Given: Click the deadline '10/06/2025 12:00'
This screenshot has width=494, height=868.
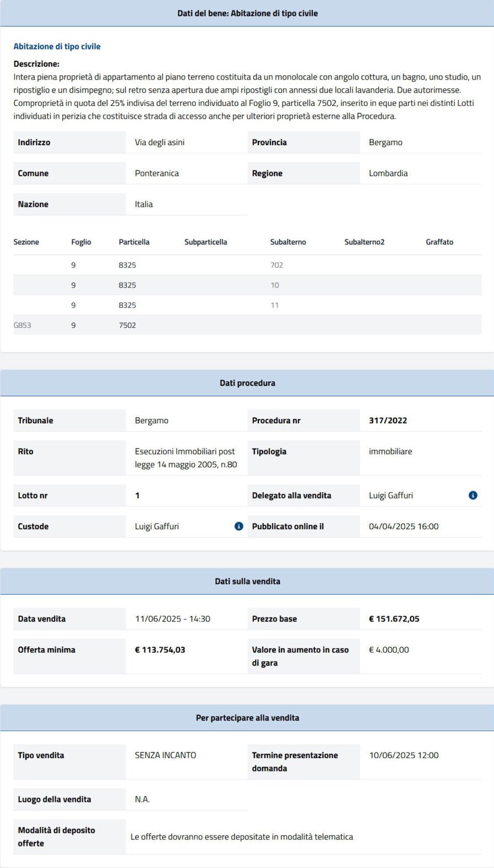Looking at the screenshot, I should click(x=404, y=755).
